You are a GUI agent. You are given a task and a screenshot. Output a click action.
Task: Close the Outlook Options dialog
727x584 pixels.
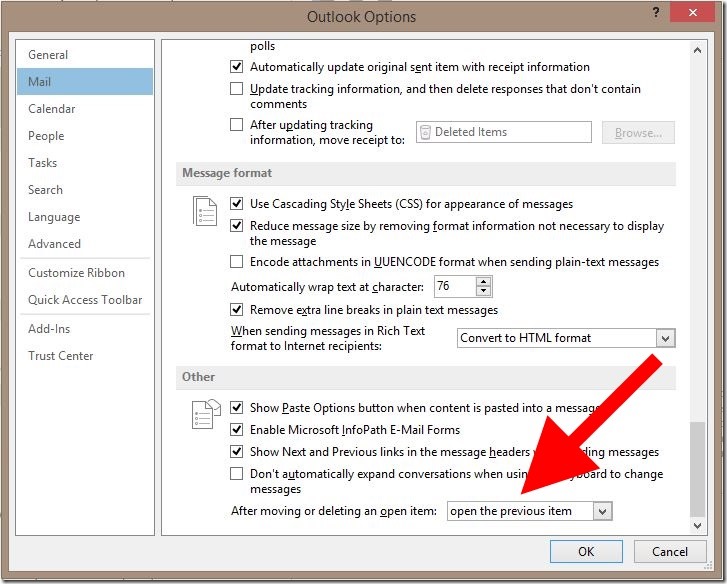pyautogui.click(x=693, y=13)
